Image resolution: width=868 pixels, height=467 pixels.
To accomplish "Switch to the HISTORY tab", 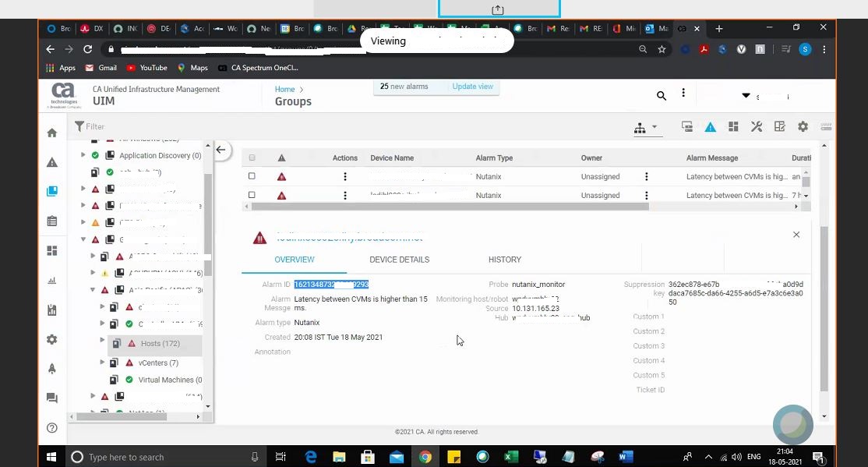I will click(x=505, y=260).
